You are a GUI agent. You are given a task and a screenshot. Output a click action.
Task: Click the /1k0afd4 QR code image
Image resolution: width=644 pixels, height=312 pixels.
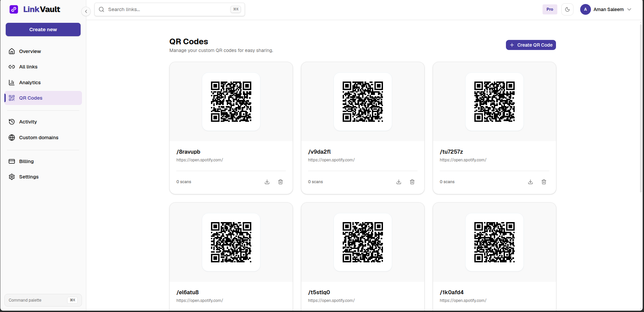coord(495,242)
